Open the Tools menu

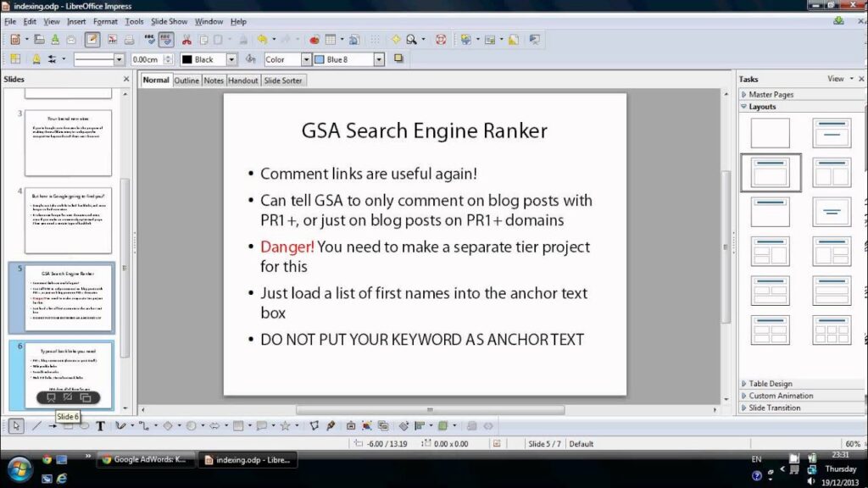134,21
